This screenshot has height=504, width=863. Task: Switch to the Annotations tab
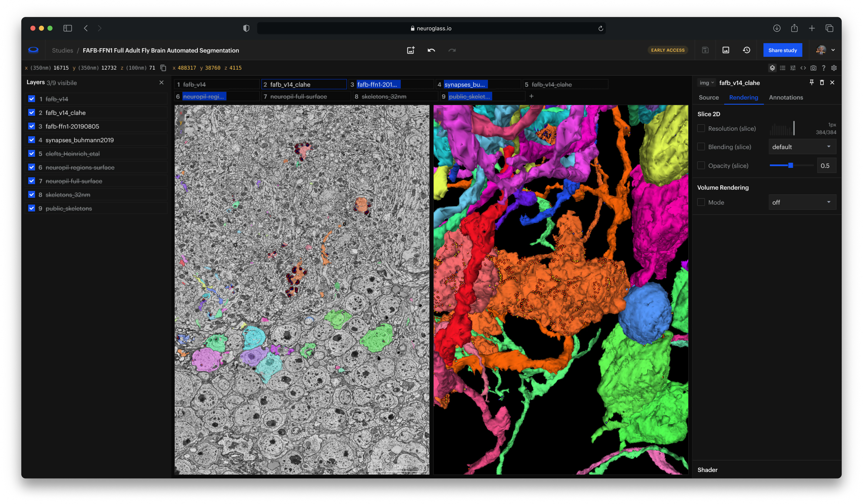pos(786,98)
